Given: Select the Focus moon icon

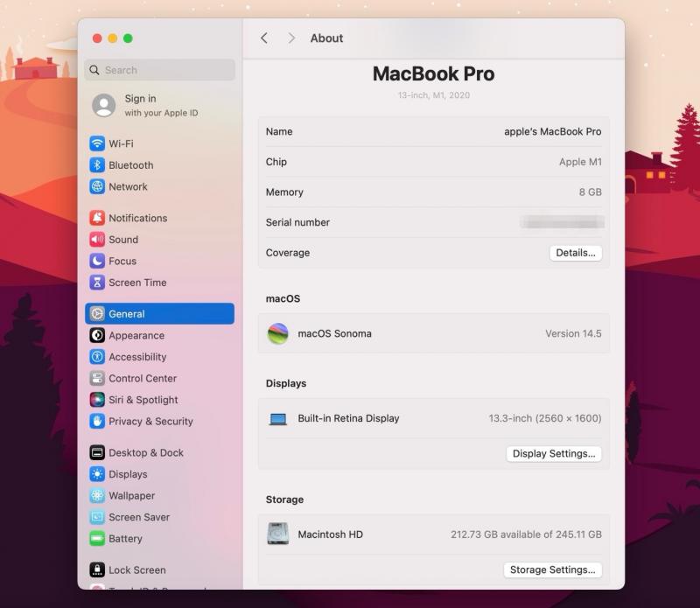Looking at the screenshot, I should pos(97,261).
